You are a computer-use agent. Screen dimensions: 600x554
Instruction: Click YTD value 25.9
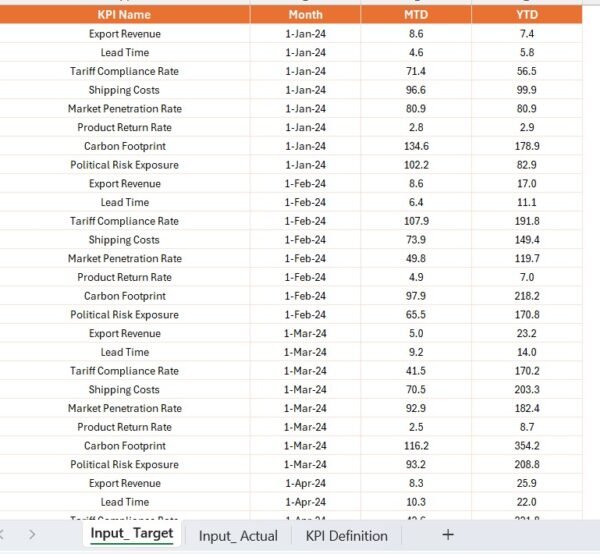tap(527, 484)
